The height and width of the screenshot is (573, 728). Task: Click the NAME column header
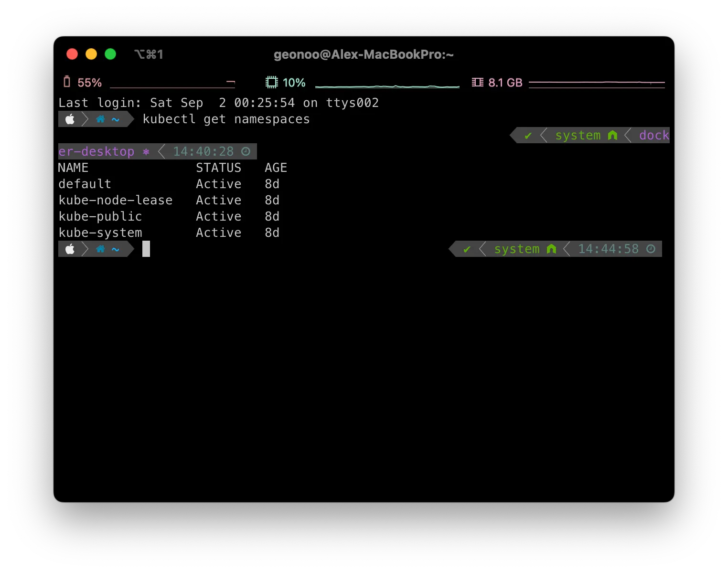[73, 168]
